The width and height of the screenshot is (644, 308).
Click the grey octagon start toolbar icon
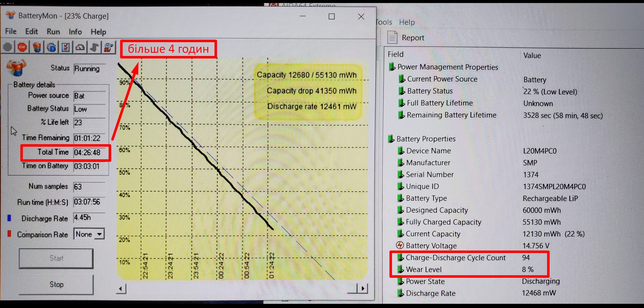point(8,47)
